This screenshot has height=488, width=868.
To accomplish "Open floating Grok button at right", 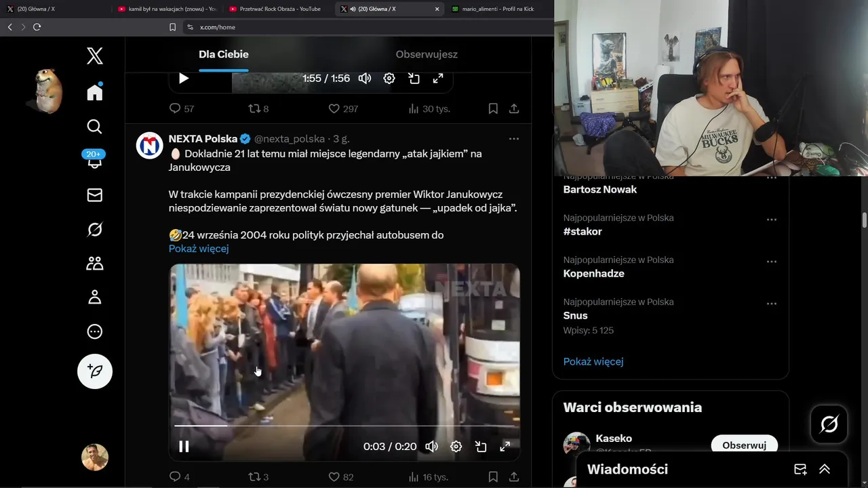I will (x=829, y=424).
